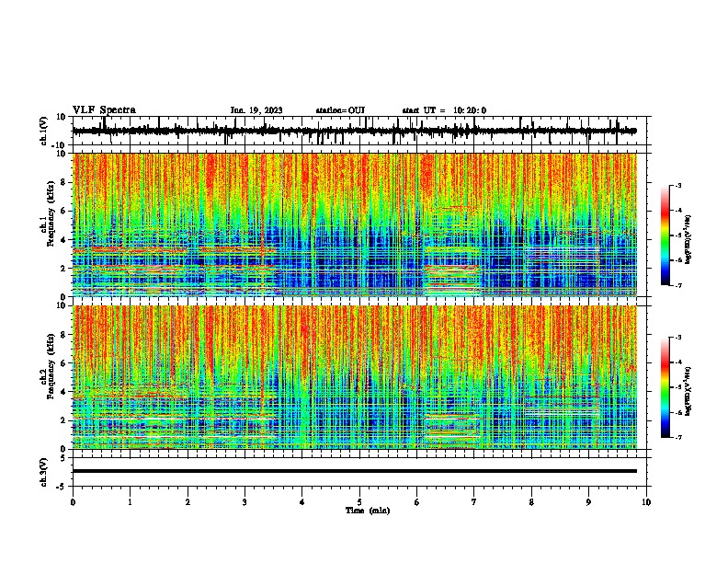Click the ch.2 frequency tick label "4"
Viewport: 728px width, 563px height.
pyautogui.click(x=63, y=392)
